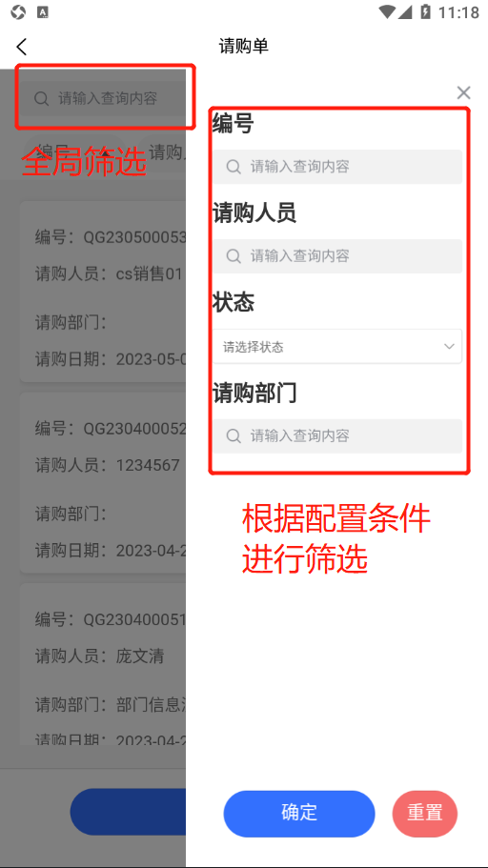Viewport: 488px width, 868px height.
Task: Focus the 请购部门 filter input field
Action: [337, 436]
